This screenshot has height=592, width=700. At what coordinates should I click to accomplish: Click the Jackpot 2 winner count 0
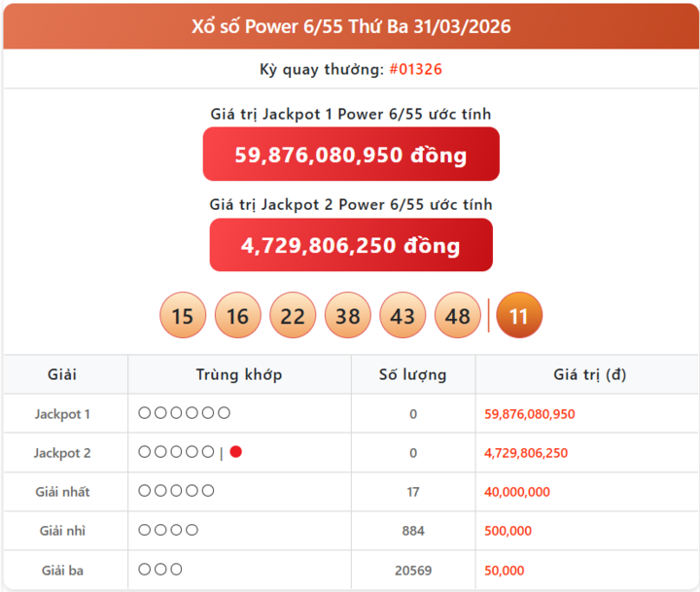click(x=413, y=453)
